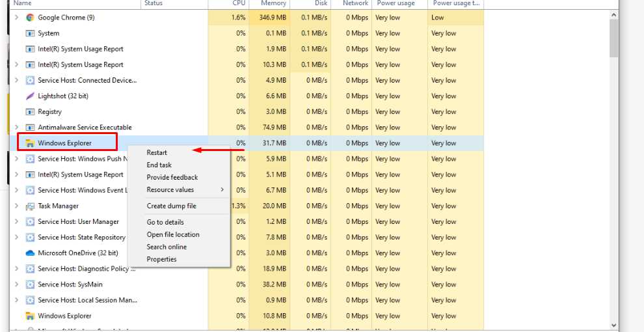The width and height of the screenshot is (644, 332).
Task: Click the Google Chrome process icon
Action: pos(30,18)
